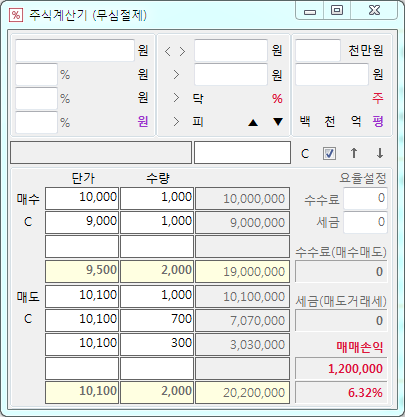Click the % app icon in title bar
Image resolution: width=405 pixels, height=417 pixels.
coord(16,15)
